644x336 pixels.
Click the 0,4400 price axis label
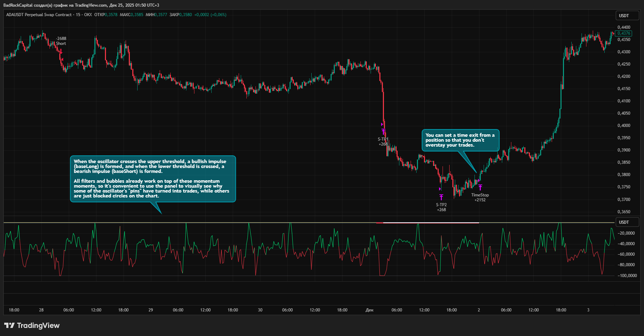point(624,27)
